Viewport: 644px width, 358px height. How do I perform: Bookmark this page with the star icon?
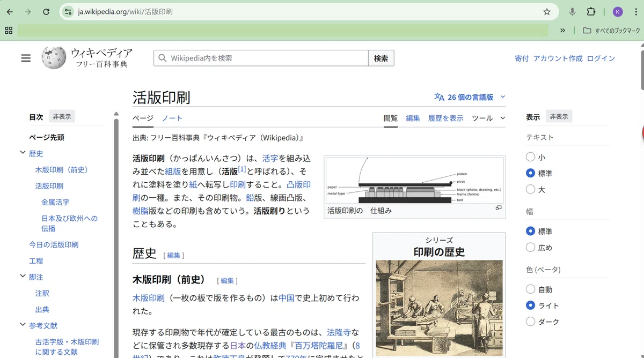pos(547,12)
